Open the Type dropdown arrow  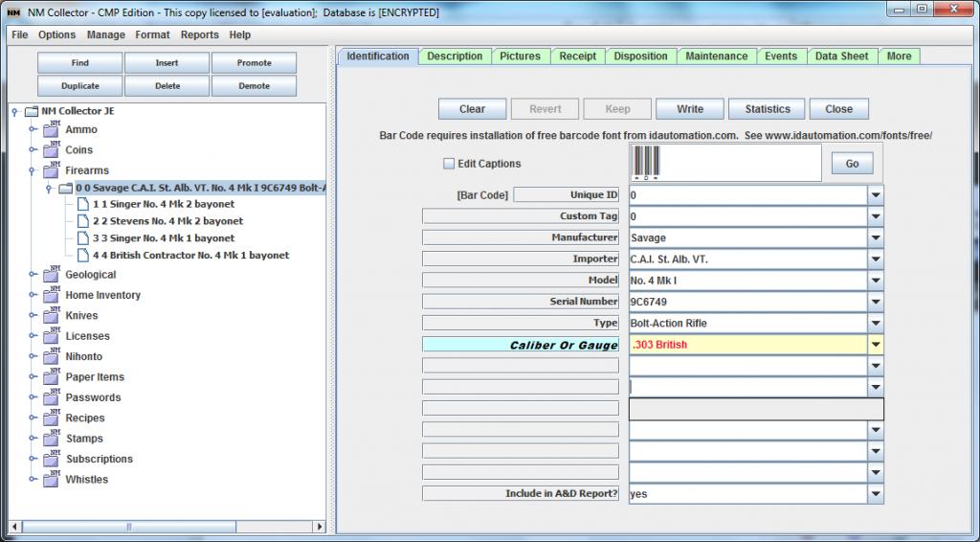click(x=876, y=324)
